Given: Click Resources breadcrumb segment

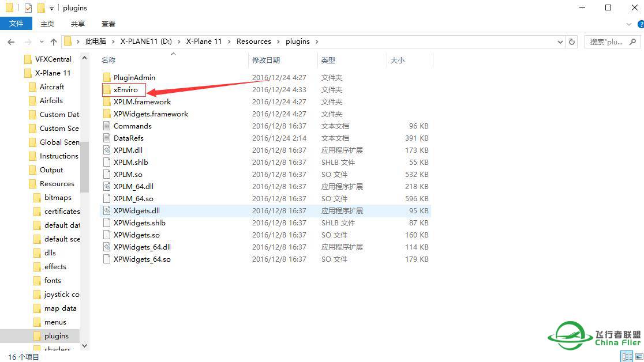Looking at the screenshot, I should 254,42.
